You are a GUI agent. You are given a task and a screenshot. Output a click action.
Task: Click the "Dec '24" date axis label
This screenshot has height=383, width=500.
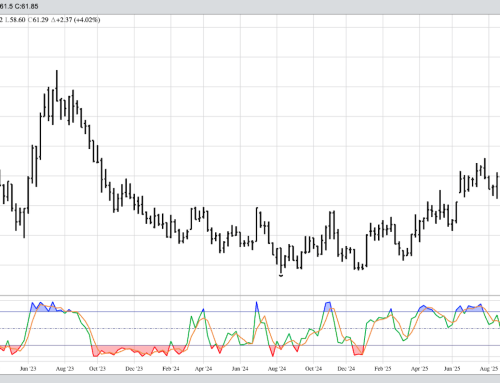click(x=346, y=369)
